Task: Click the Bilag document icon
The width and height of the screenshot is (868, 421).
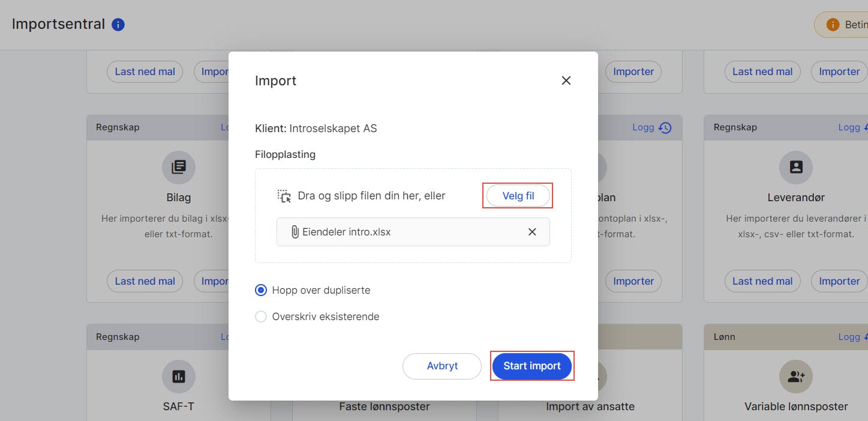Action: (179, 168)
